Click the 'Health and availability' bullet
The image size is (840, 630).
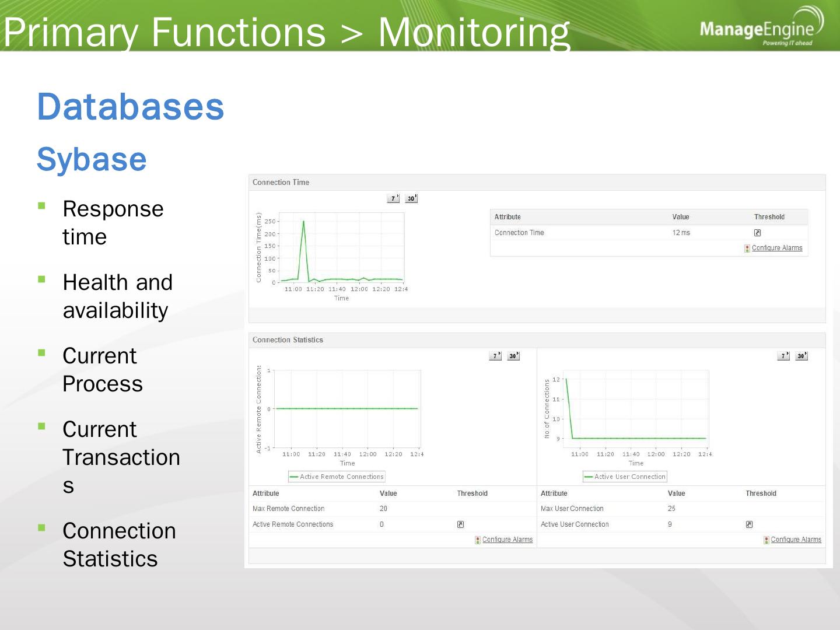(x=118, y=296)
